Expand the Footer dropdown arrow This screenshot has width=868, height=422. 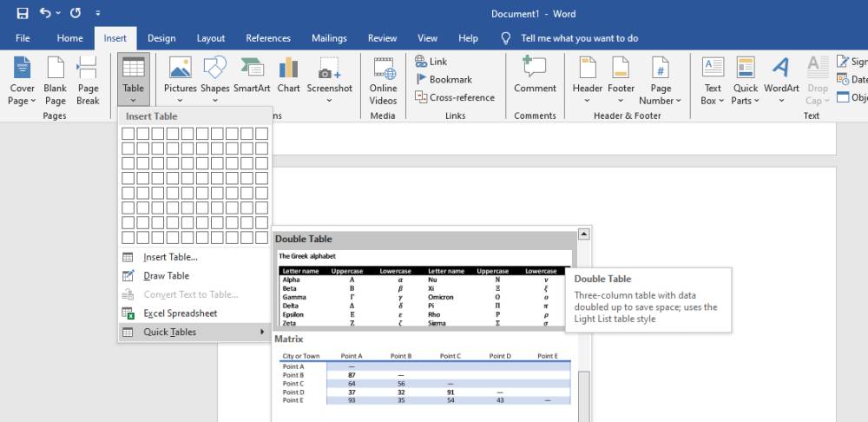pos(621,101)
